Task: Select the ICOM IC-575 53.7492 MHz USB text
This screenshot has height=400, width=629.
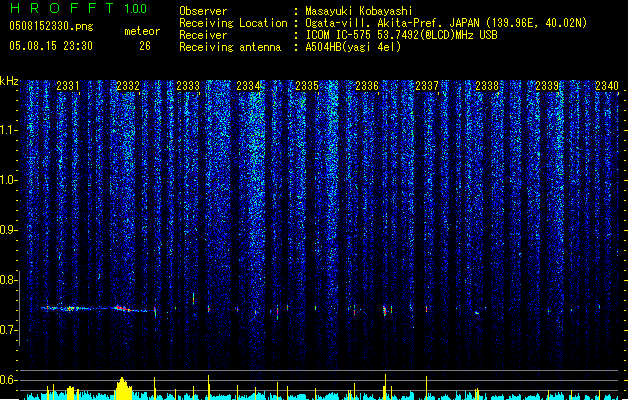Action: pyautogui.click(x=401, y=35)
